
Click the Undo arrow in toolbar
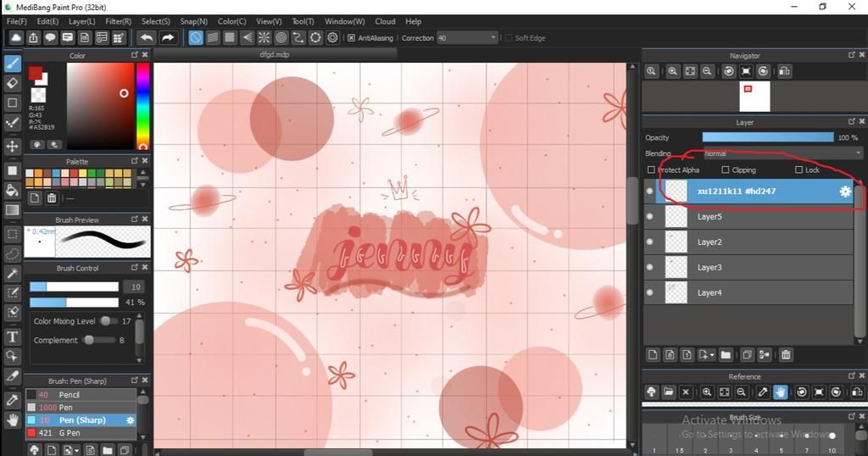point(147,37)
